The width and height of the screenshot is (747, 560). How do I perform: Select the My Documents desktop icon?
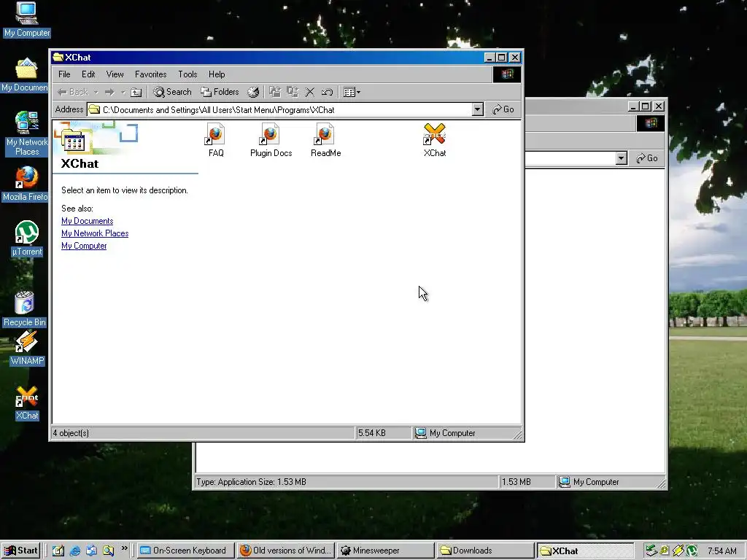point(25,75)
